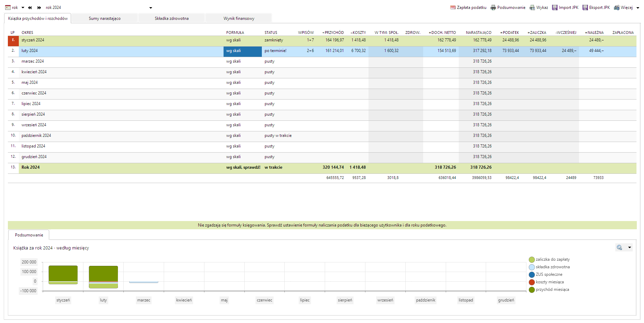Switch to Sumy narastająco tab

pos(105,18)
